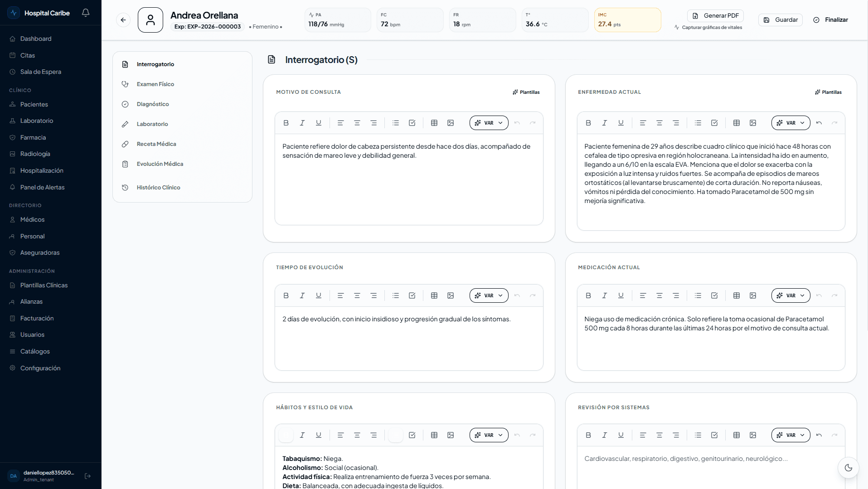
Task: Click the IMC 27.4 vitals card
Action: click(628, 20)
